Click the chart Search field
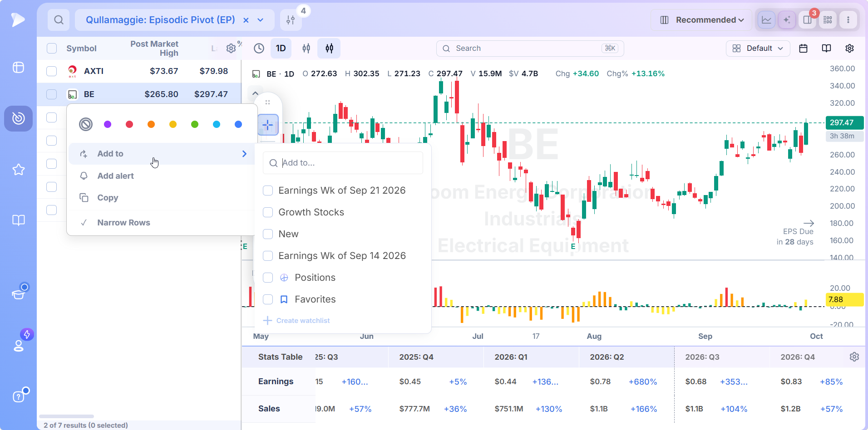This screenshot has height=430, width=868. tap(530, 49)
